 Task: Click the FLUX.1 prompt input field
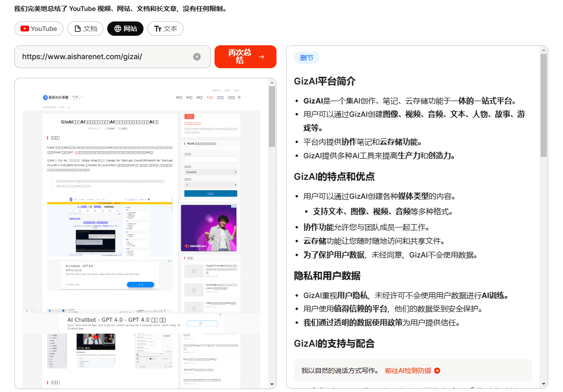210,160
